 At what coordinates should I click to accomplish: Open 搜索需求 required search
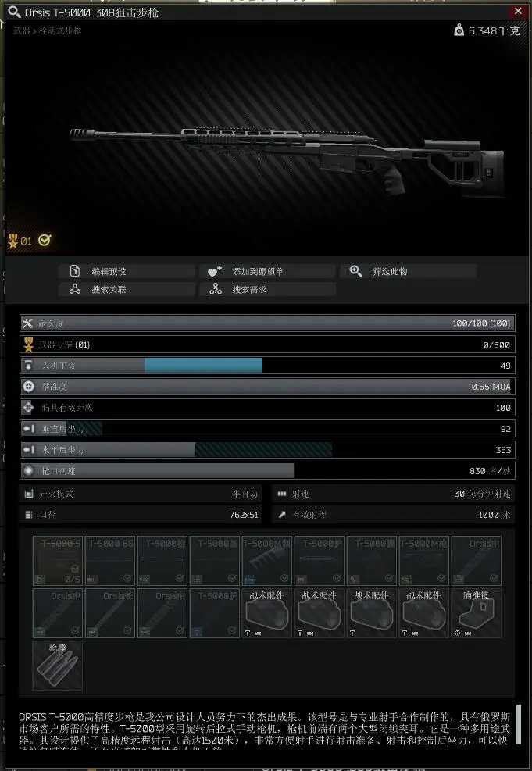(267, 289)
